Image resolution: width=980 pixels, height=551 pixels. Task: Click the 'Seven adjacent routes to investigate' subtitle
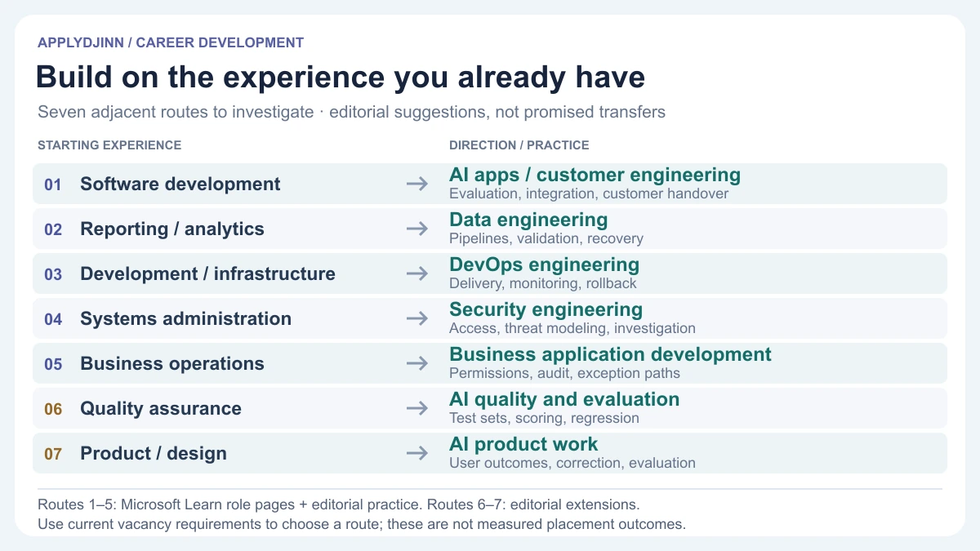[x=351, y=112]
